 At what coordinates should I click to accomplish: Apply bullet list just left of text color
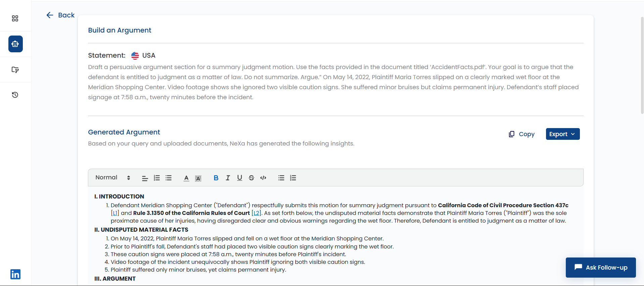(168, 178)
